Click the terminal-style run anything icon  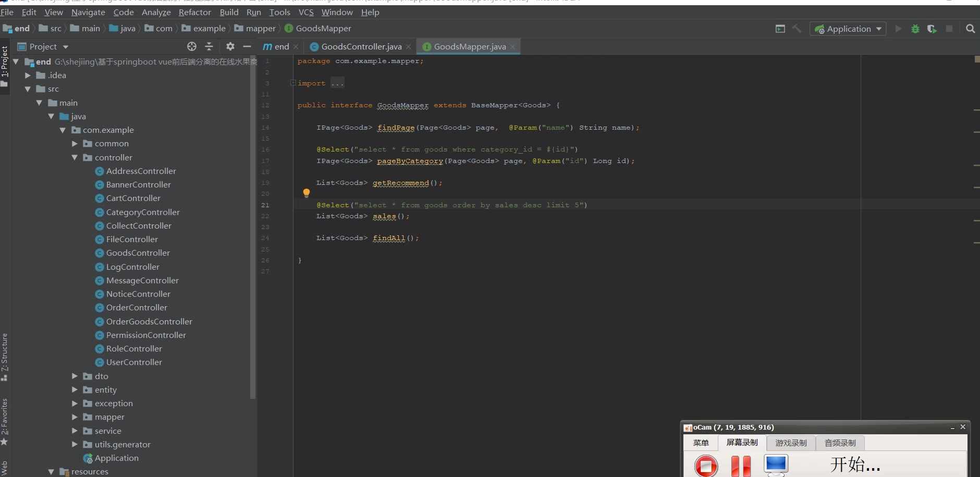pos(780,29)
